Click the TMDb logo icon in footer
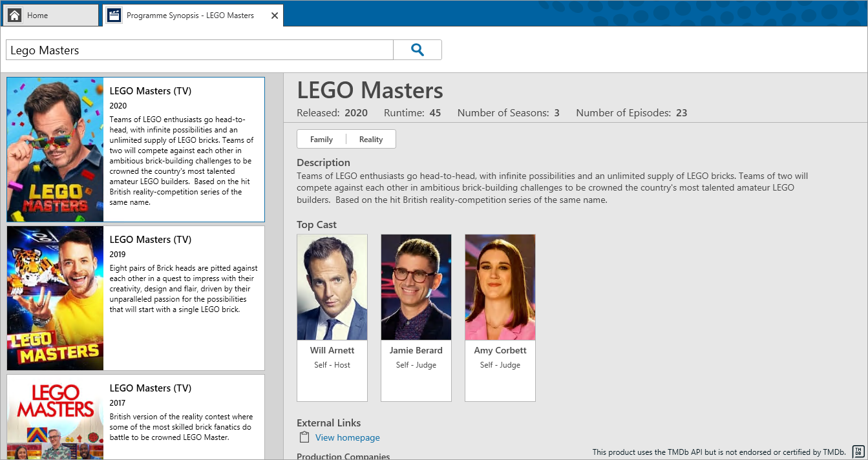This screenshot has height=460, width=868. click(x=858, y=452)
